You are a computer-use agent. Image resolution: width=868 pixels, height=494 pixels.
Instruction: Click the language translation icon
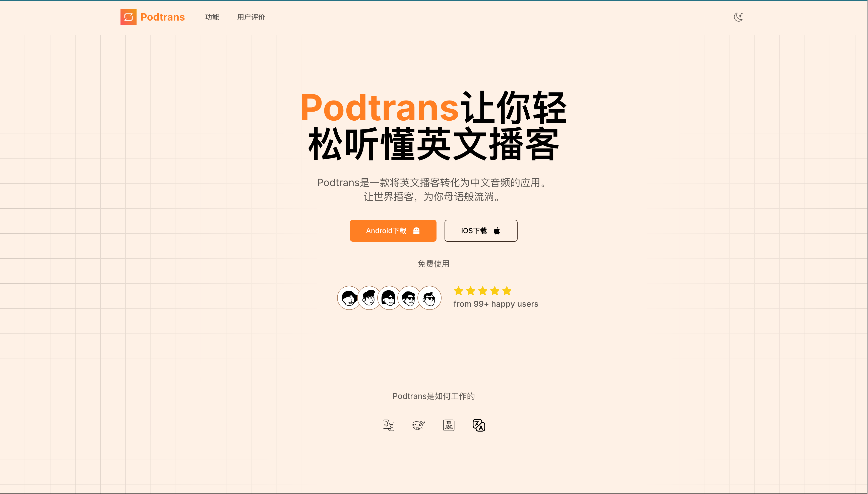click(479, 425)
